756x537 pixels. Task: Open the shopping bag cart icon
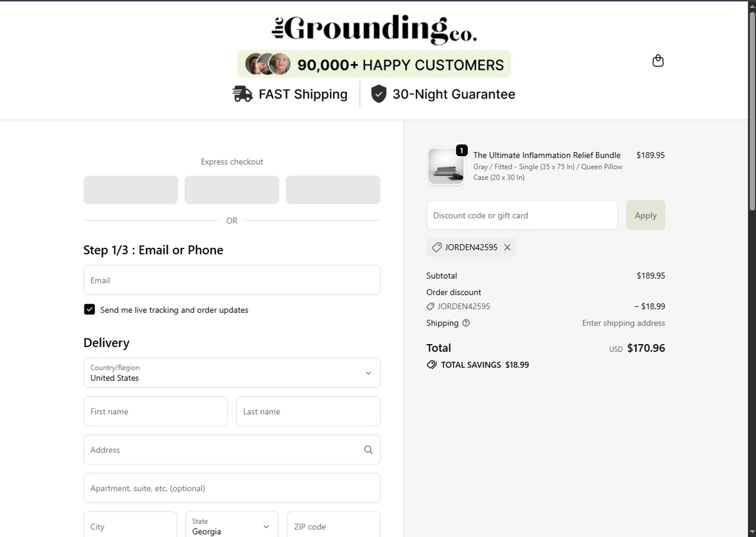pos(658,61)
